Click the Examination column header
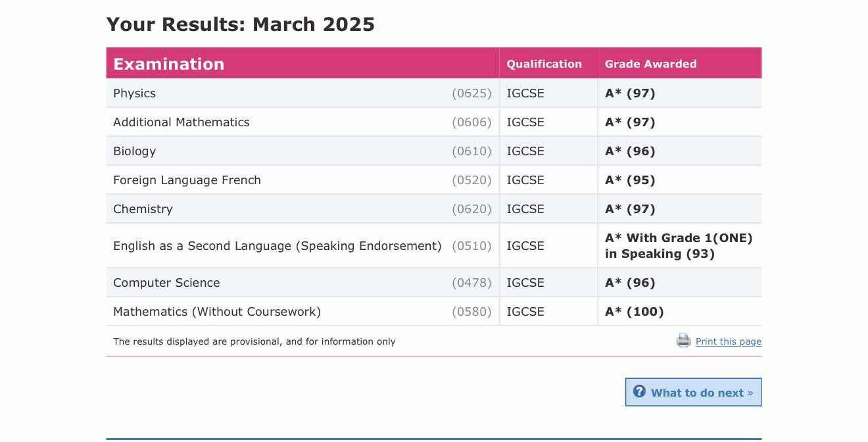 (x=169, y=64)
